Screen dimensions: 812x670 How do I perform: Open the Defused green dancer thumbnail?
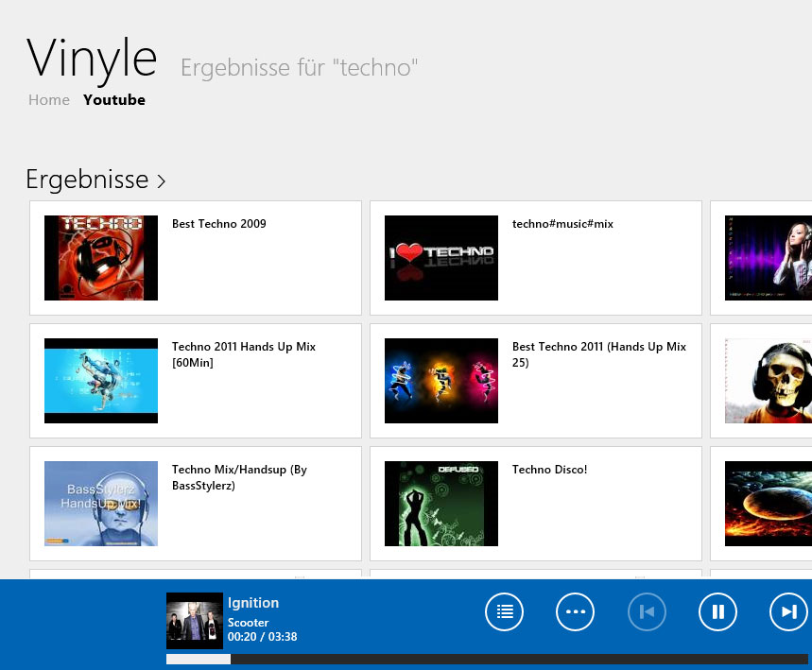[441, 504]
